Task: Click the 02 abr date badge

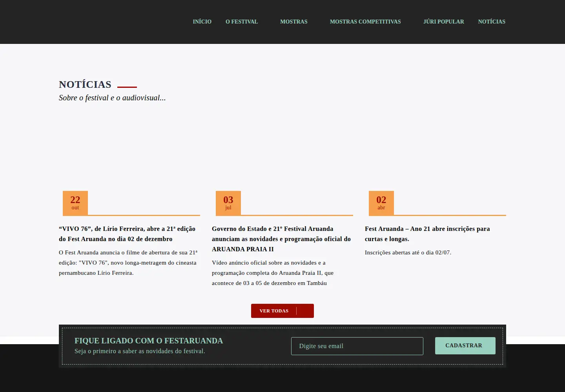Action: [x=381, y=203]
